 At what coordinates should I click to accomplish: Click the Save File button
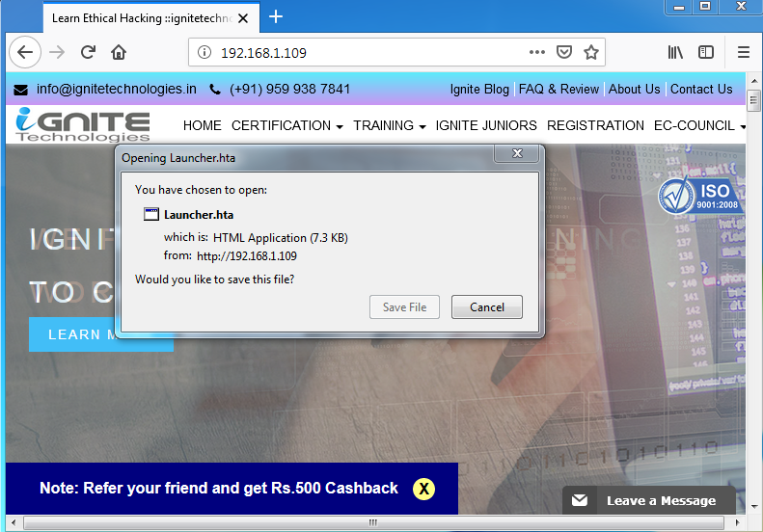click(404, 306)
